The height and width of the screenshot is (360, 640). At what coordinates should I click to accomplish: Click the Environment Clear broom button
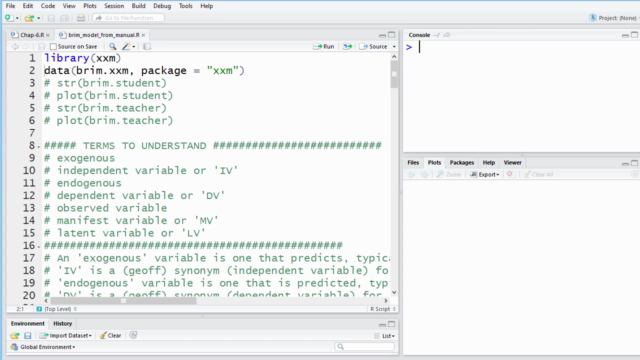(x=110, y=336)
